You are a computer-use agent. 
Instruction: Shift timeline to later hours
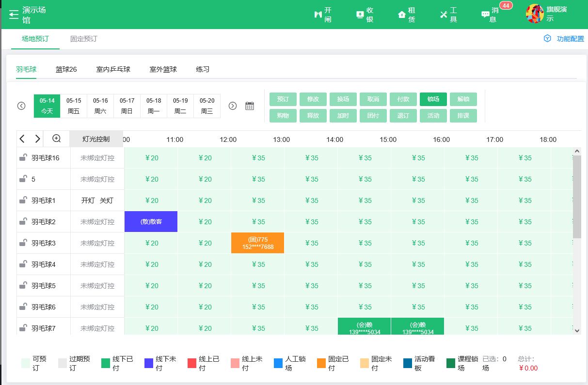[x=37, y=139]
